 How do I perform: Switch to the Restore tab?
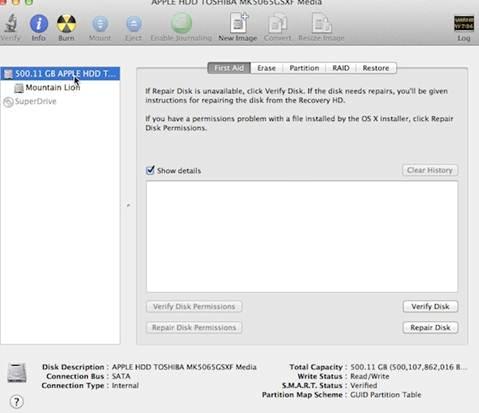[376, 68]
